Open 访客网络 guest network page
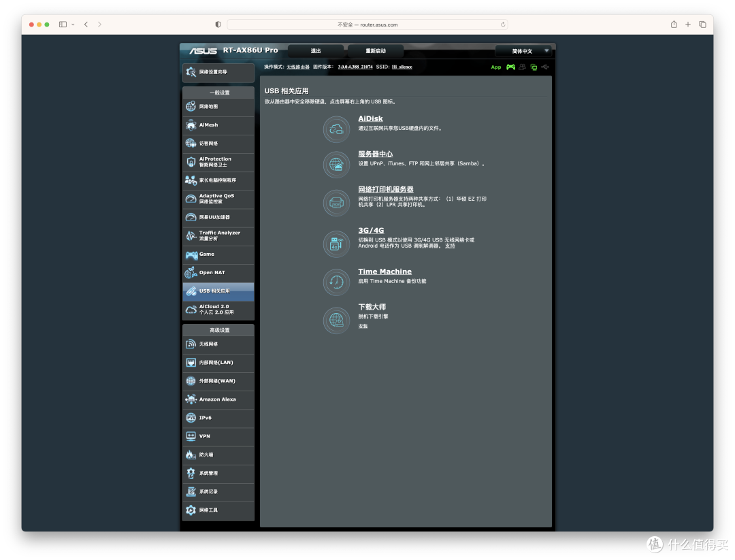The image size is (735, 560). [218, 144]
